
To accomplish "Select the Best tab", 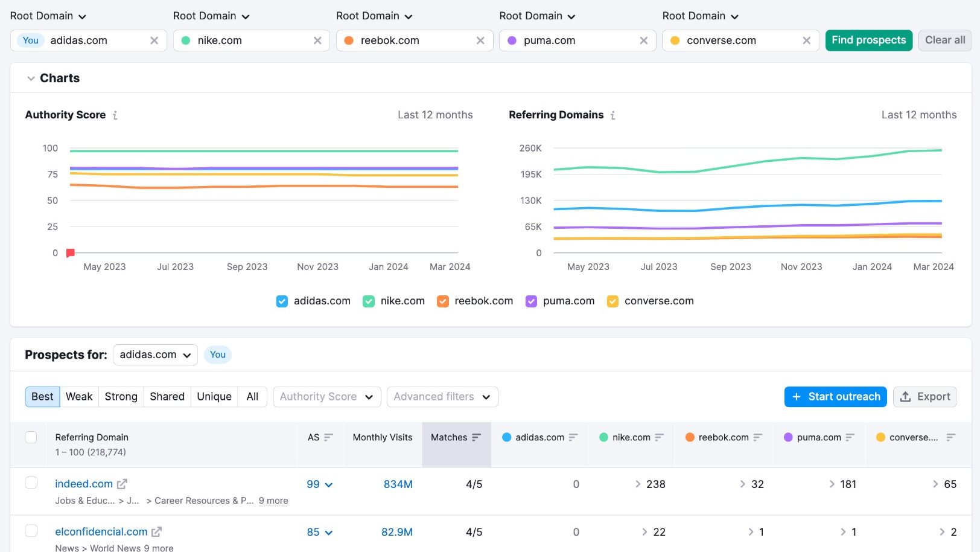I will pyautogui.click(x=42, y=397).
